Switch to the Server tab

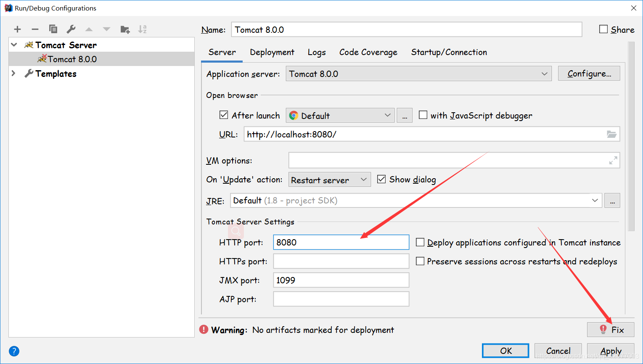[x=222, y=52]
